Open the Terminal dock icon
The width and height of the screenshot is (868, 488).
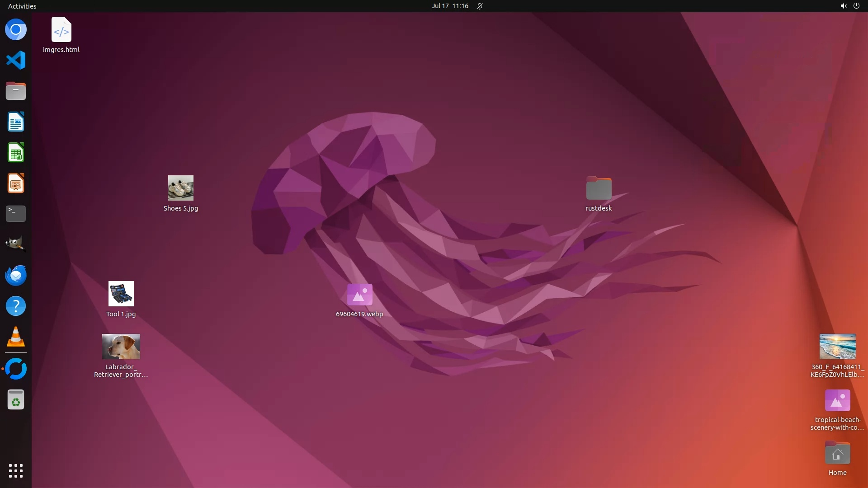click(x=16, y=214)
